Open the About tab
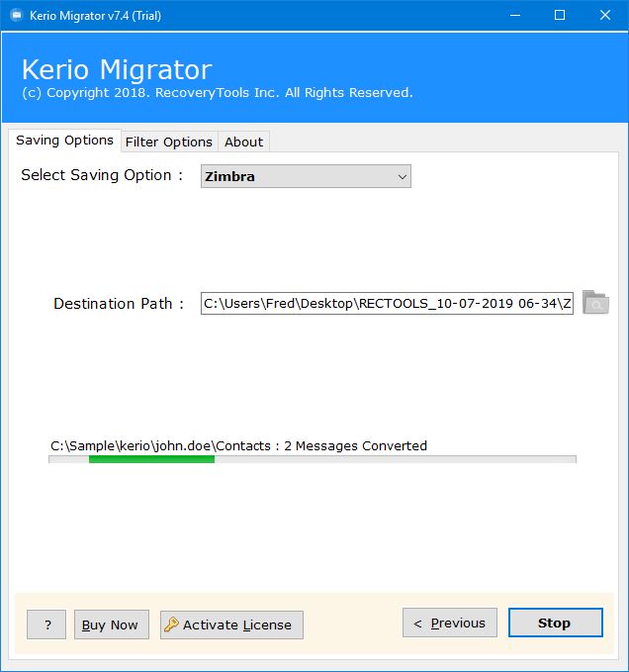Viewport: 629px width, 672px height. (x=243, y=142)
